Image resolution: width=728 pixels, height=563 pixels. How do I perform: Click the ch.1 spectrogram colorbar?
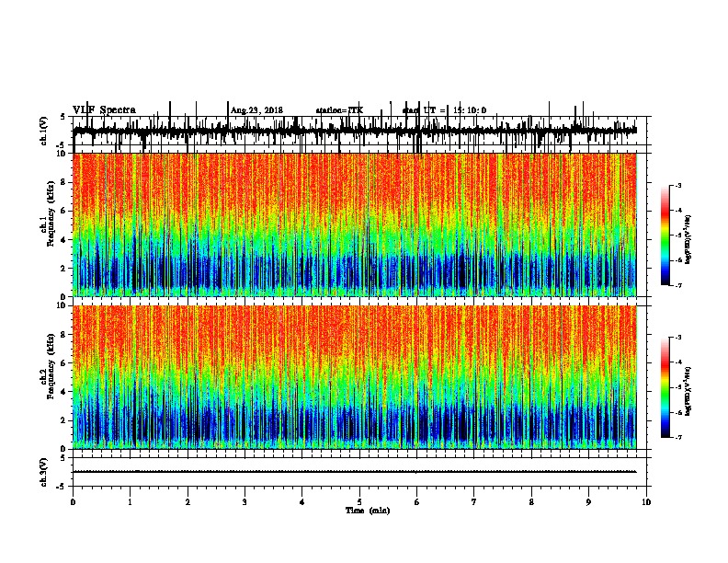pyautogui.click(x=665, y=236)
